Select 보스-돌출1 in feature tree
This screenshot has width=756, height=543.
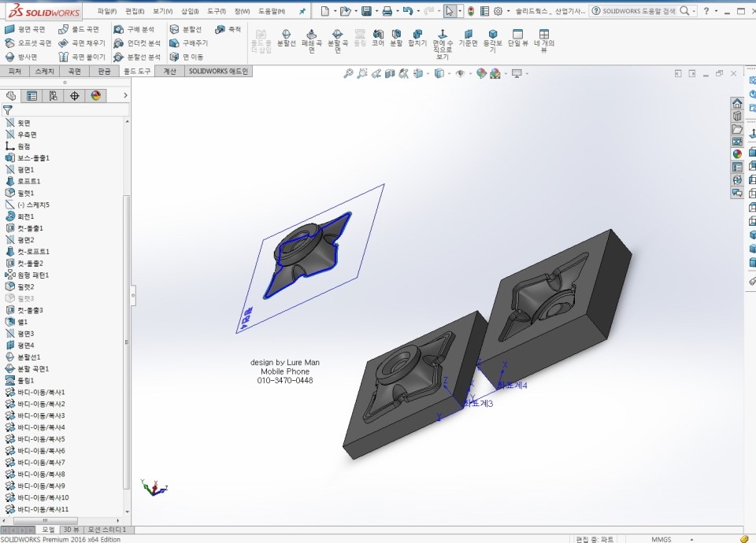(28, 158)
